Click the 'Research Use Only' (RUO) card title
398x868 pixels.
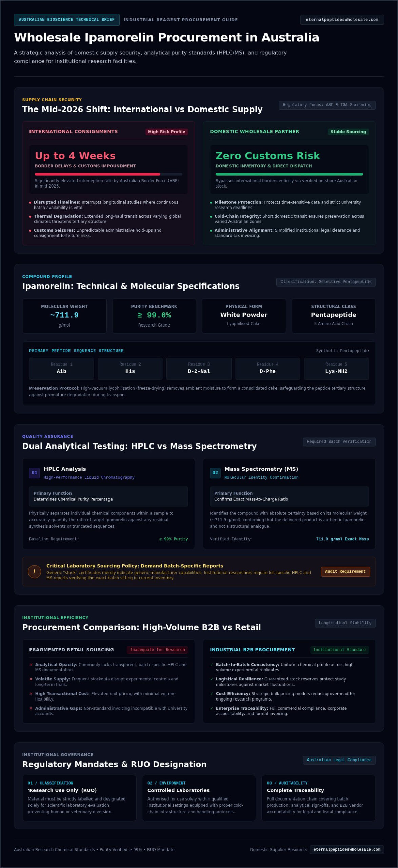[62, 790]
